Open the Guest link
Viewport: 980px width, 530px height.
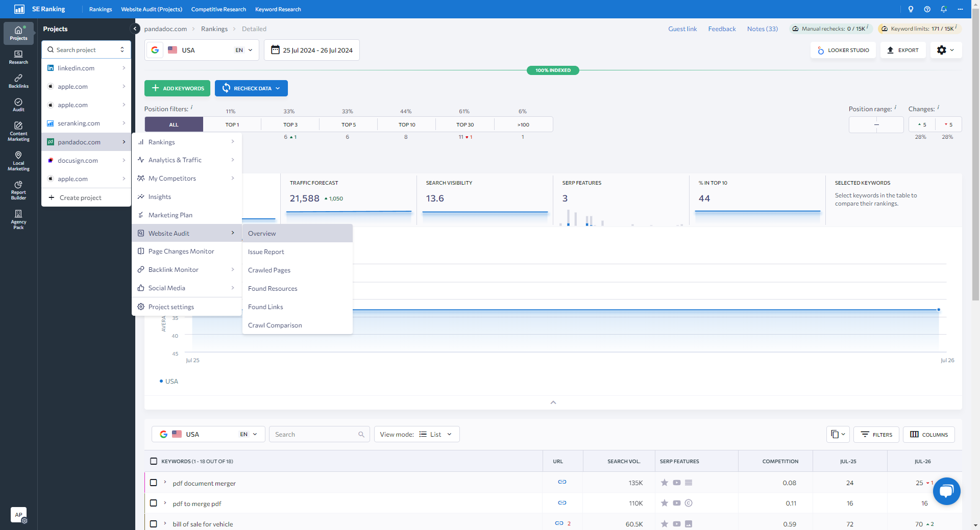[x=682, y=29]
